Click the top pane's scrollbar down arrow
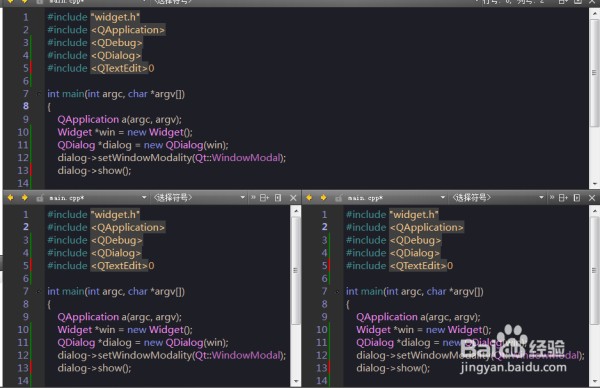 594,184
